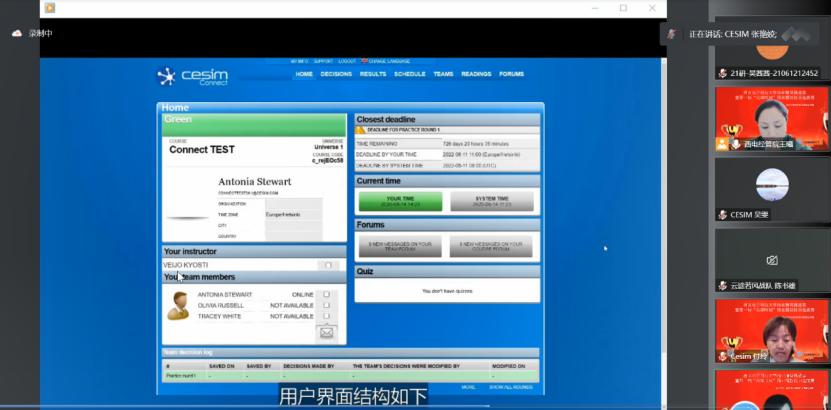Enable the Tracey White checkbox
The image size is (831, 410).
click(326, 316)
